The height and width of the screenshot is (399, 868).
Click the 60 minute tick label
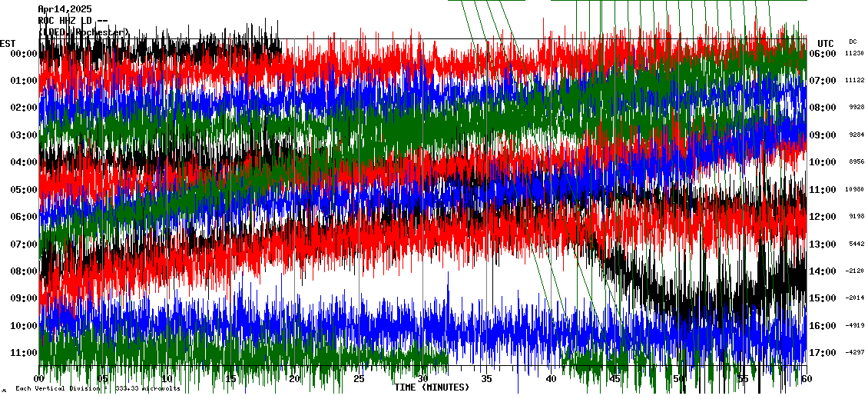806,379
